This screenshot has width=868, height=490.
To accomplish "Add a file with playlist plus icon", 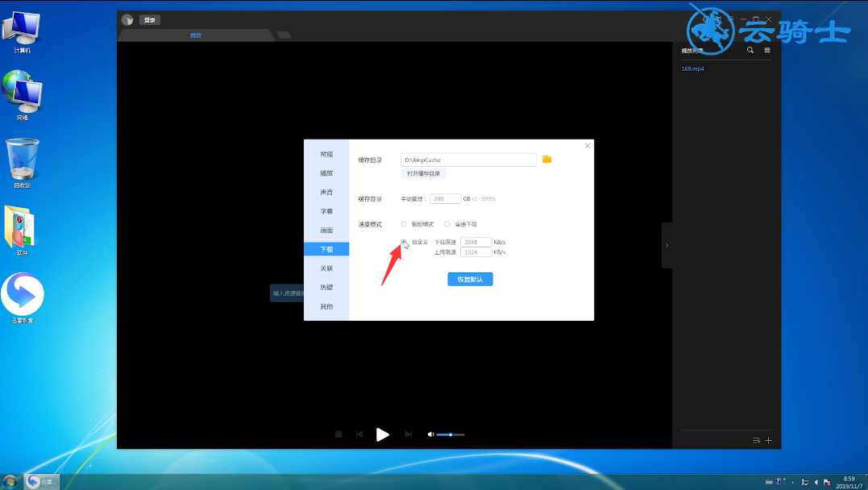I will coord(768,441).
